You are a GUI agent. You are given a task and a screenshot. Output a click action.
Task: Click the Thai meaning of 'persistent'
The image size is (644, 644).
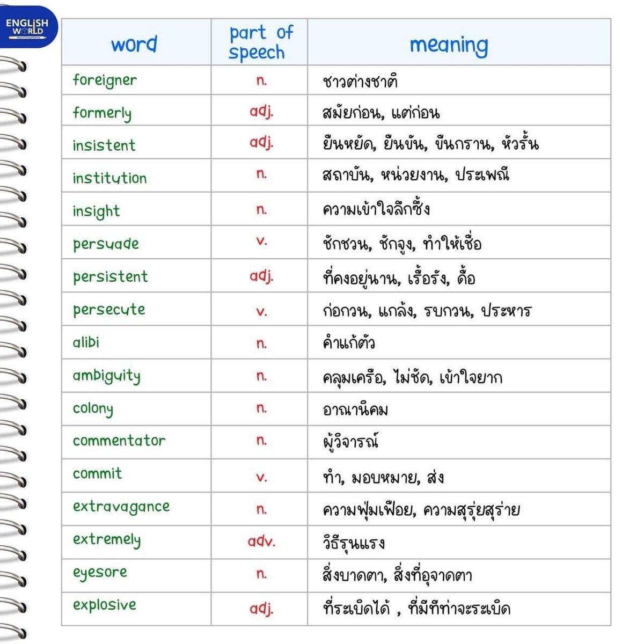(399, 277)
